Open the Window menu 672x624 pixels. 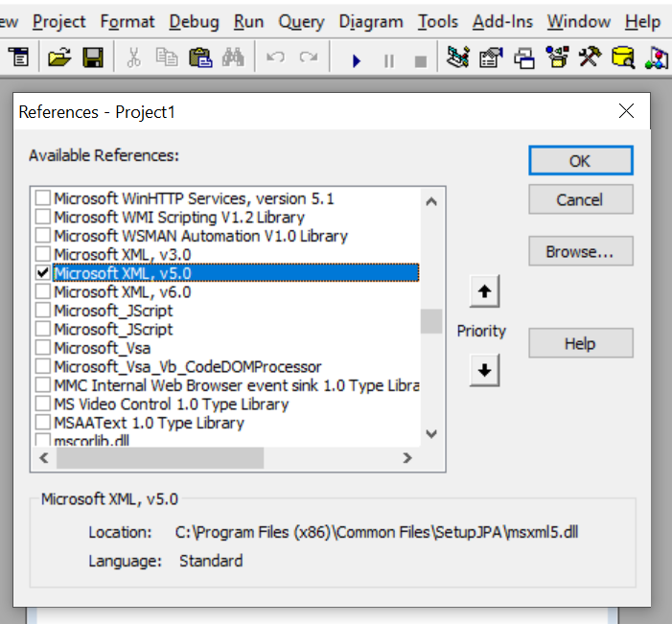coord(579,21)
